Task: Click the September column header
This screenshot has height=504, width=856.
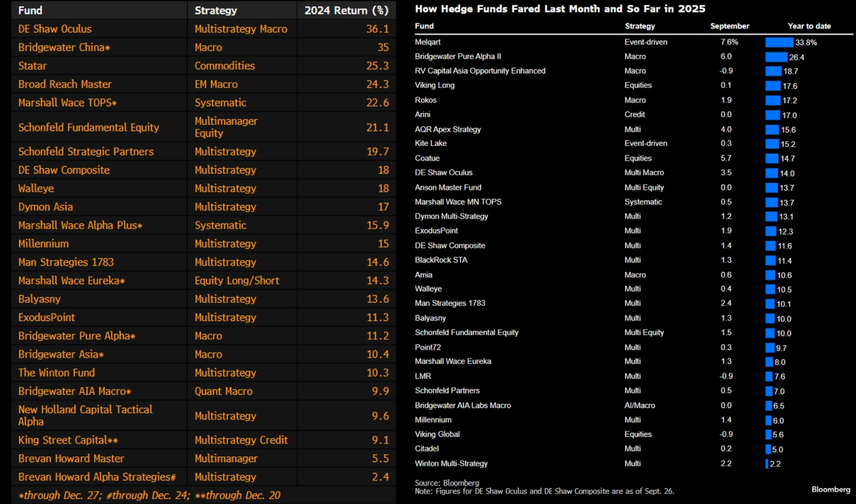Action: [729, 26]
